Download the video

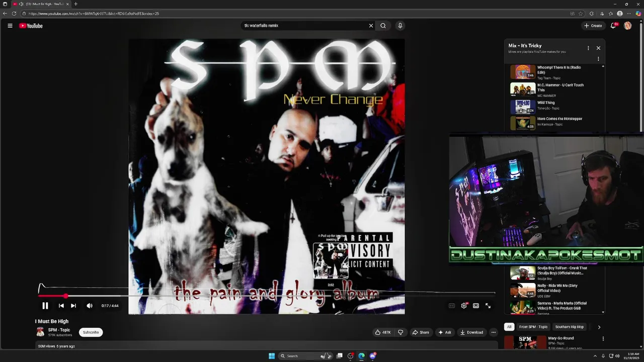[x=471, y=332]
